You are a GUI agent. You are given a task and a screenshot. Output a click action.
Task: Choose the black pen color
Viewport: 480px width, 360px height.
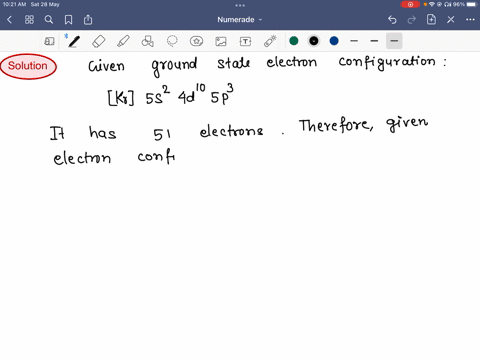[314, 41]
